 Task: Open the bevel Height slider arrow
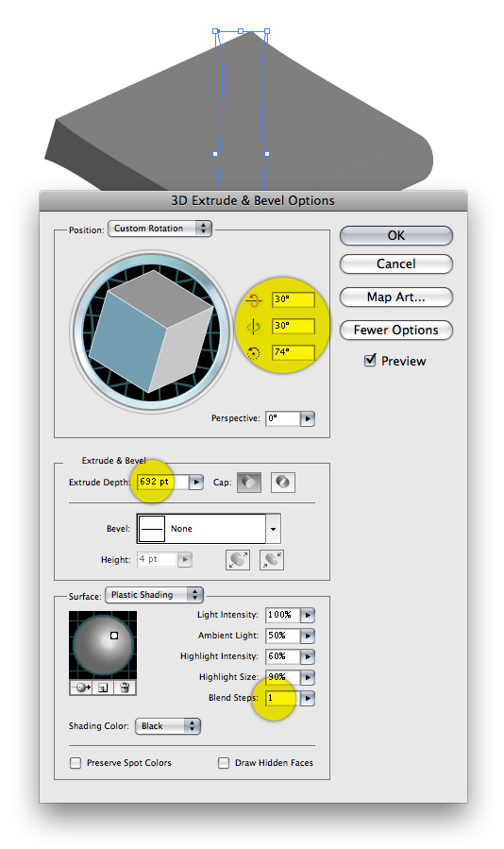coord(185,559)
